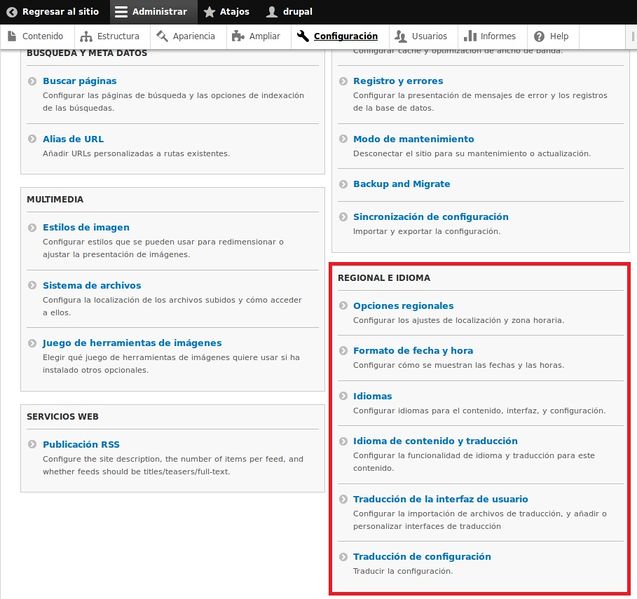Open the Ampliar modules menu
Image resolution: width=637 pixels, height=599 pixels.
(x=258, y=37)
